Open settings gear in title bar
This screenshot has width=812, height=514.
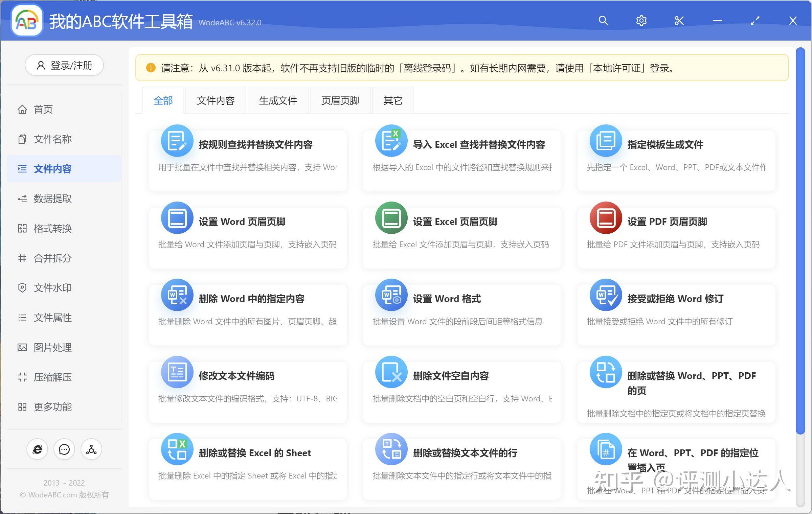[x=641, y=21]
